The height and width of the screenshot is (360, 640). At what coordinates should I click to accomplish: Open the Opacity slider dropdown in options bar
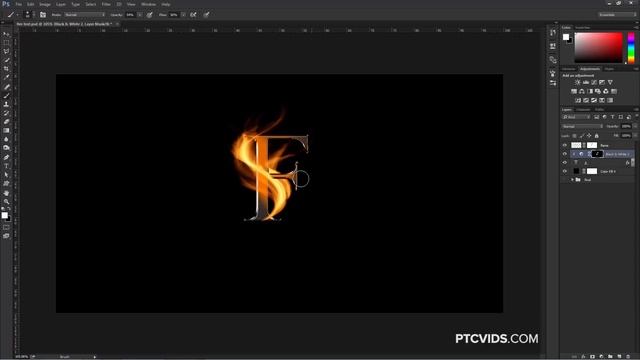140,15
